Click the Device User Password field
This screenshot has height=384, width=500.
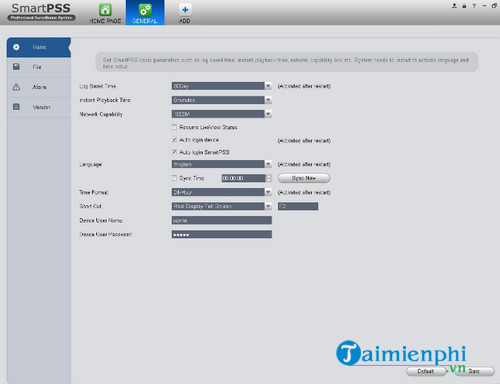tap(222, 234)
